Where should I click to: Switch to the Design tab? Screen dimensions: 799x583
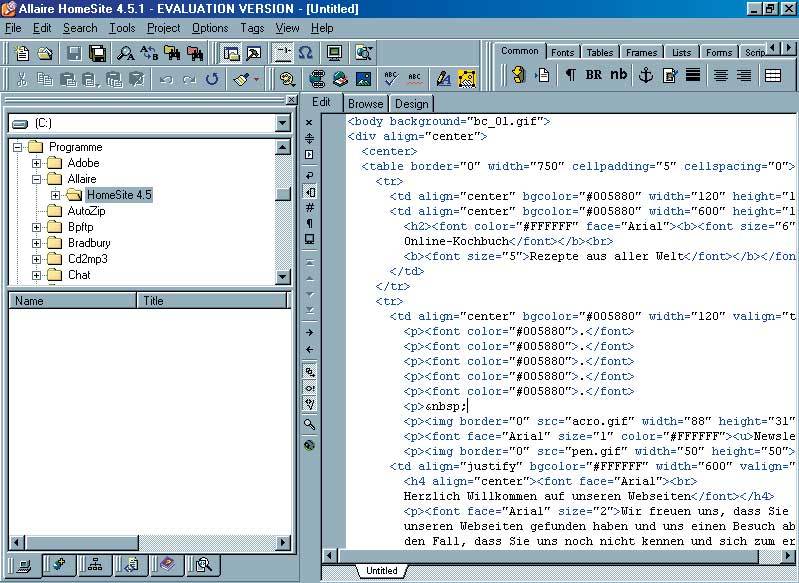pyautogui.click(x=411, y=103)
